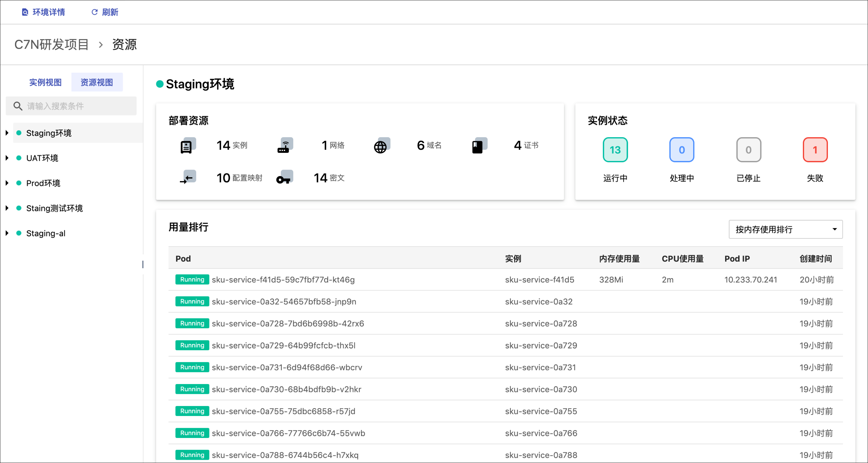
Task: Click the certificate book icon beside 4 证书
Action: pos(480,145)
